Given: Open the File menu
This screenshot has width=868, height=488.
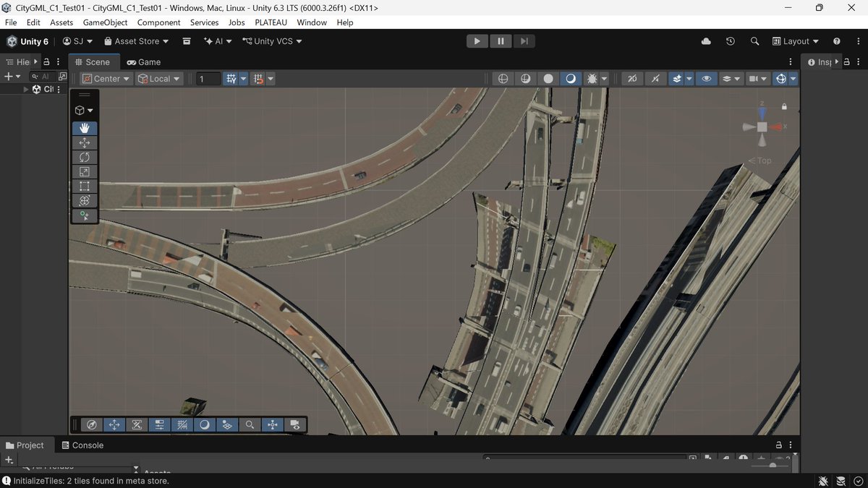Looking at the screenshot, I should point(11,22).
